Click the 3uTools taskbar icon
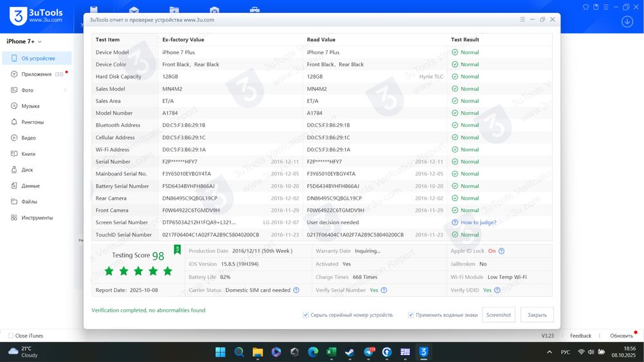644x362 pixels. pos(424,352)
